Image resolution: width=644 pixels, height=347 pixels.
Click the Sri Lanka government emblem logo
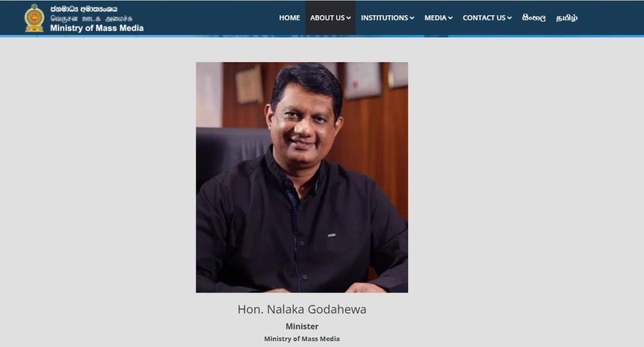tap(35, 18)
